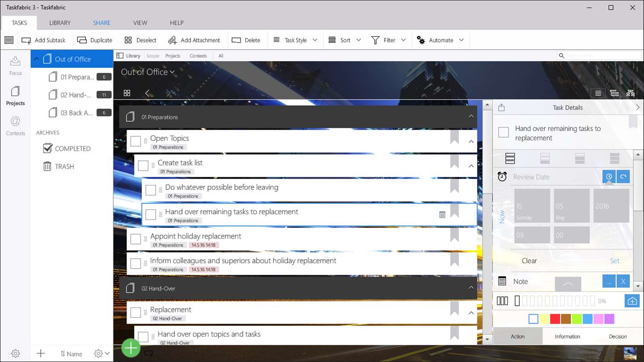Viewport: 644px width, 362px height.
Task: Open the Contexts view in the sidebar
Action: pos(15,126)
